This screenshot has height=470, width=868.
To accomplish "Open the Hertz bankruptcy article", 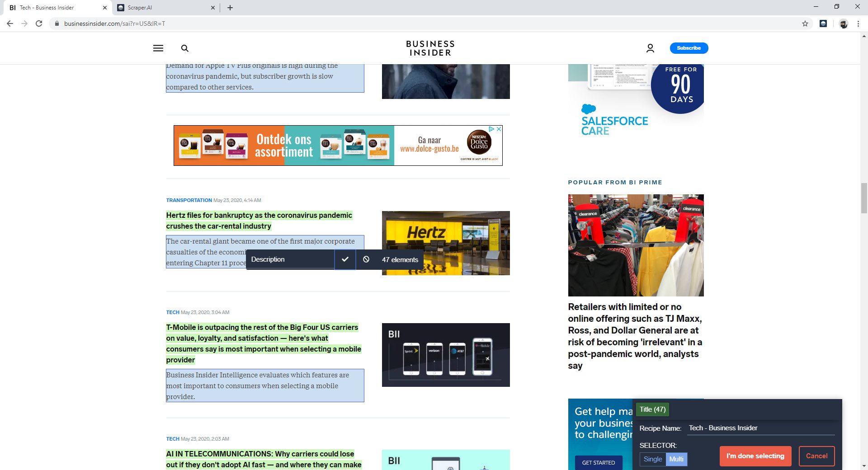I will [259, 221].
